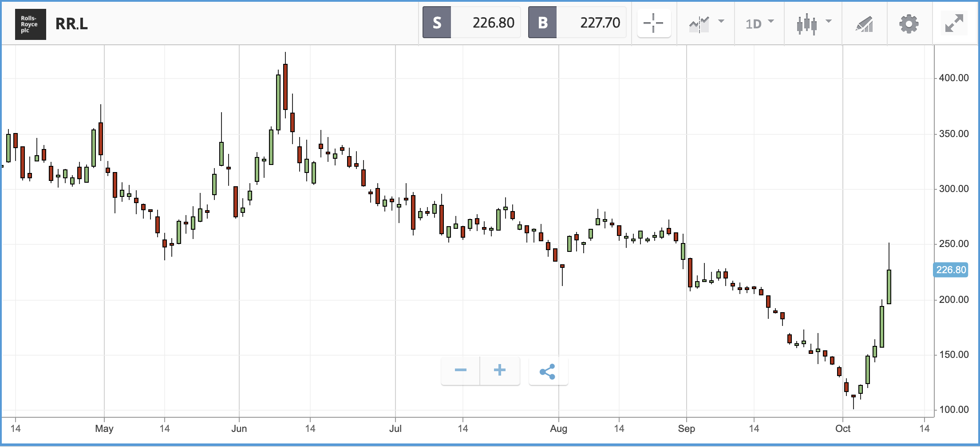Click the 200.00 price axis label

point(954,300)
